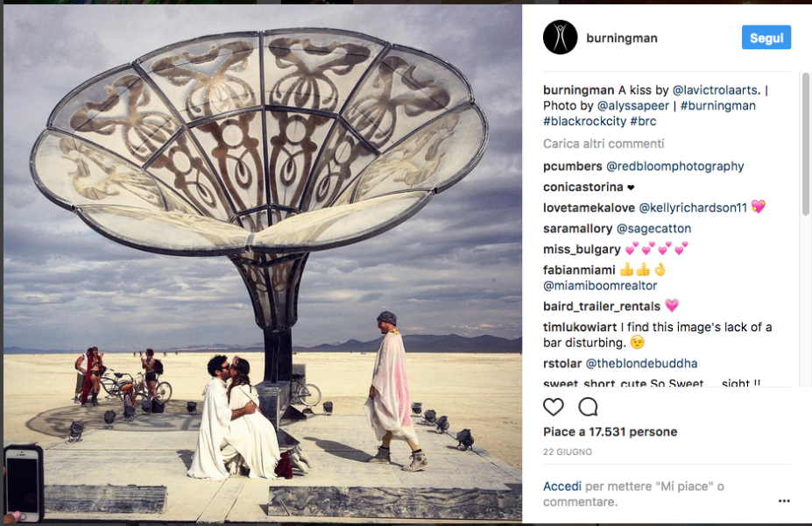Click the Piace a 17.531 persone likes count
This screenshot has width=812, height=526.
(610, 431)
